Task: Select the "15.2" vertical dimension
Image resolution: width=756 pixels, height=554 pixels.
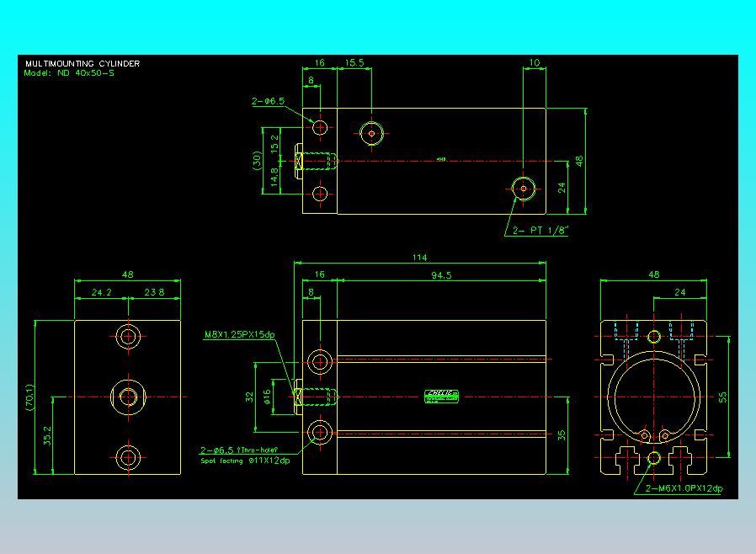Action: 274,144
